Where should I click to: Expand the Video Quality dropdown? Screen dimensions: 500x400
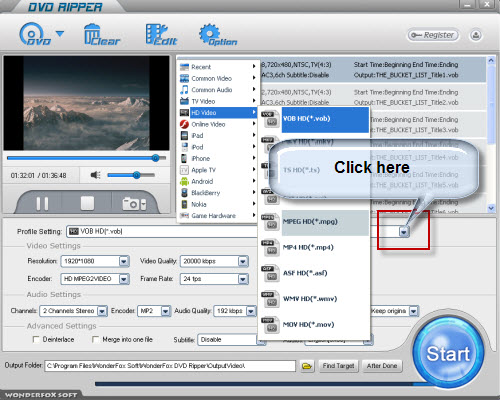click(x=243, y=261)
